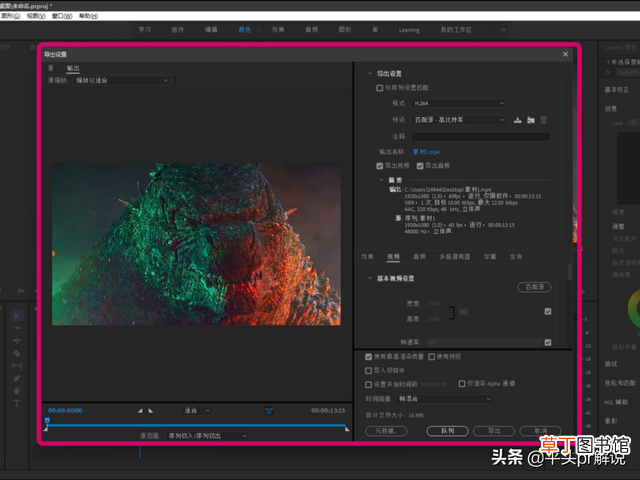
Task: Click the Match Source button
Action: 534,287
